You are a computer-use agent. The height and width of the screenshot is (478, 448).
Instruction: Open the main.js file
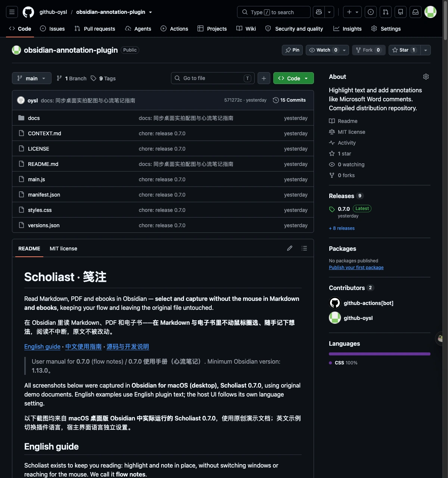pyautogui.click(x=37, y=179)
